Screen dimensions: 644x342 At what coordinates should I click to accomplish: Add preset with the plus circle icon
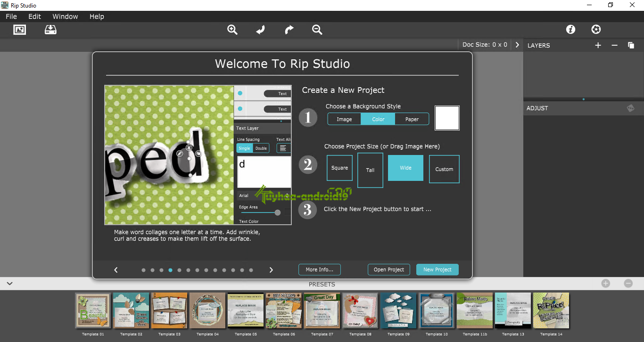click(606, 284)
